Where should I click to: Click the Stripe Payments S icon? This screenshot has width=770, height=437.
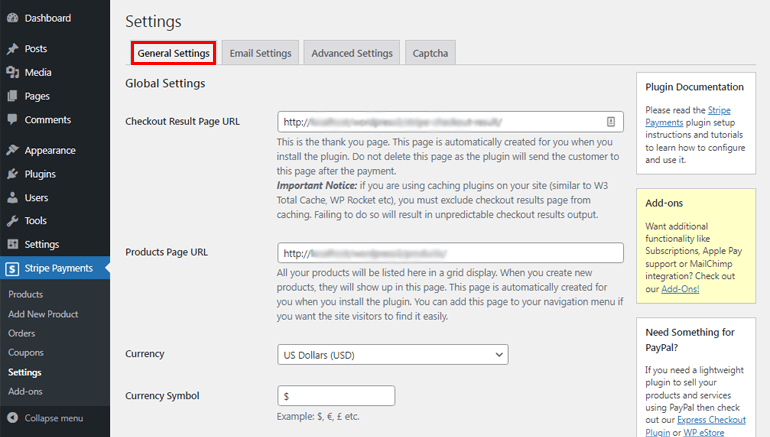[x=12, y=268]
